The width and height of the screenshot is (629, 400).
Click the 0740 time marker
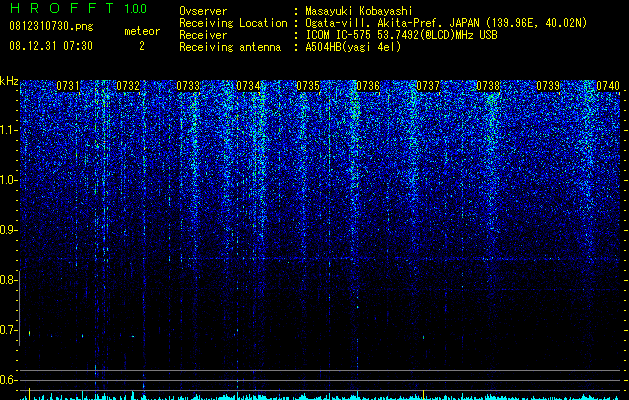pyautogui.click(x=608, y=86)
